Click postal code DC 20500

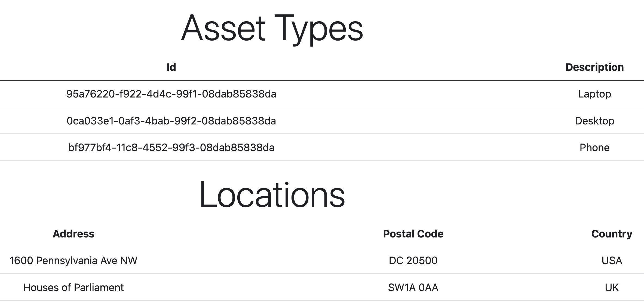413,261
